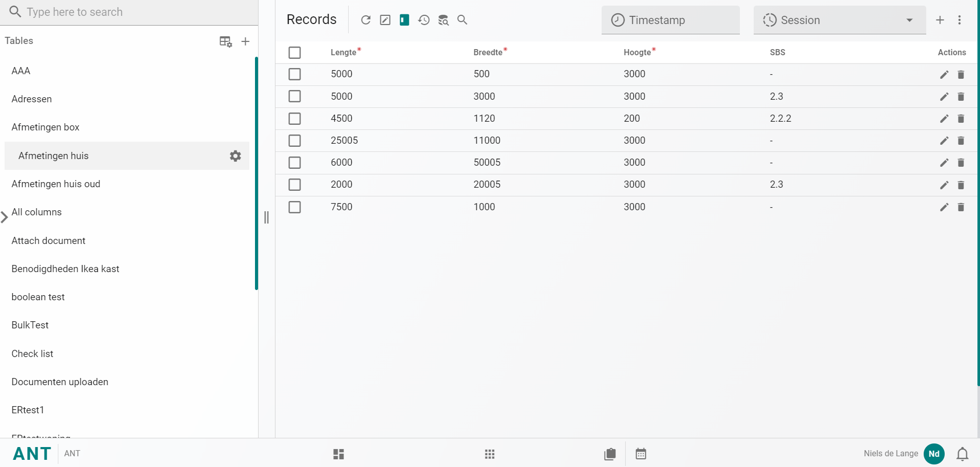Open the calendar icon in bottom bar
980x467 pixels.
[641, 454]
